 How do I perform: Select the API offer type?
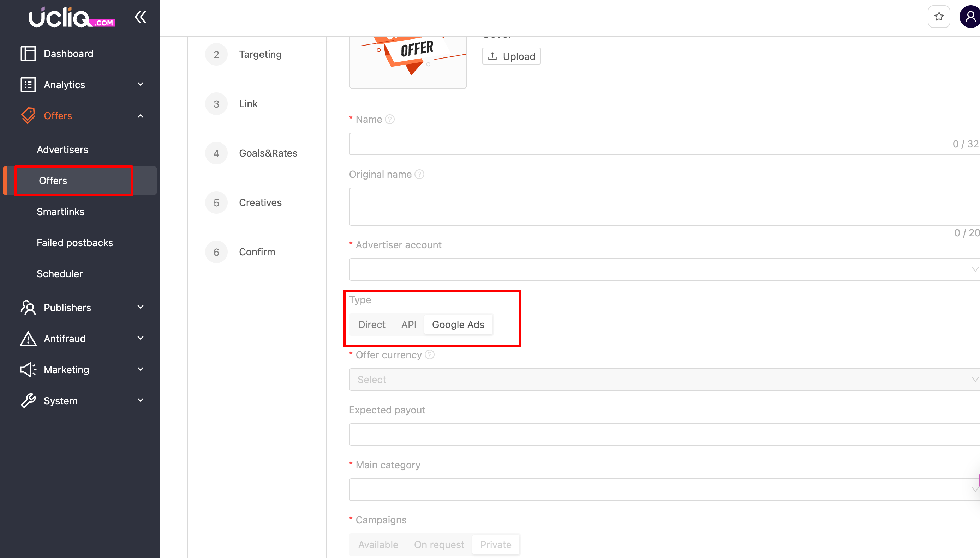(x=408, y=325)
